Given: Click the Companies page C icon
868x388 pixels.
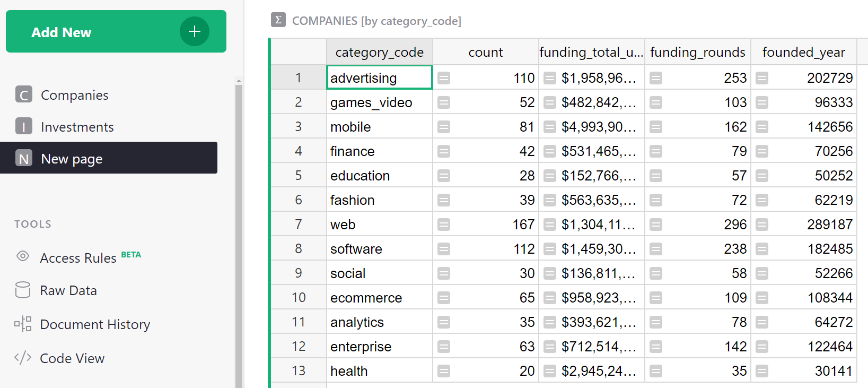Looking at the screenshot, I should point(24,94).
